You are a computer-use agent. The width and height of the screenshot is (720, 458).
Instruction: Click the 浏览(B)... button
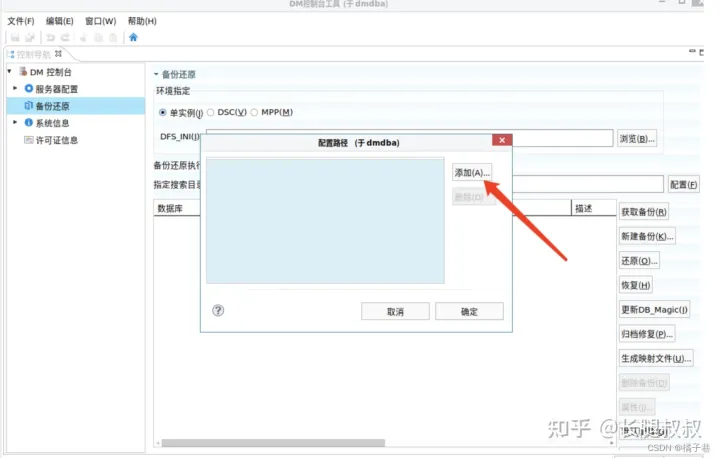tap(637, 139)
